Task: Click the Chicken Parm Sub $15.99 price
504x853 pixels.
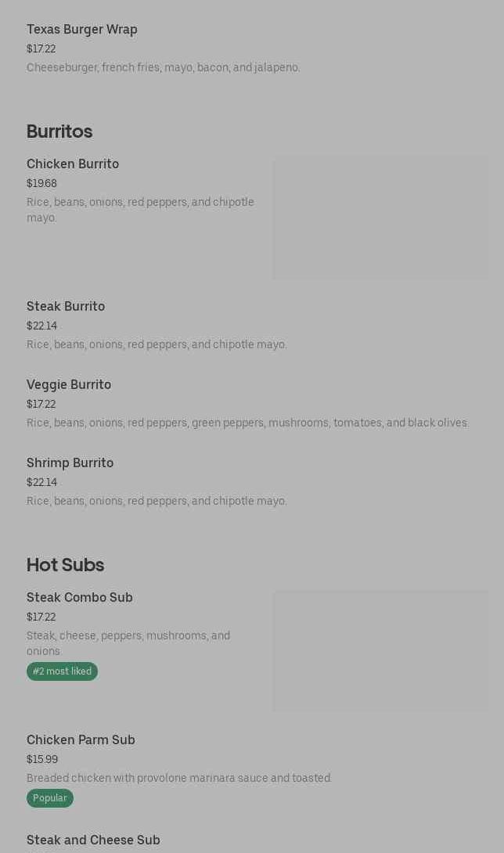Action: click(42, 759)
